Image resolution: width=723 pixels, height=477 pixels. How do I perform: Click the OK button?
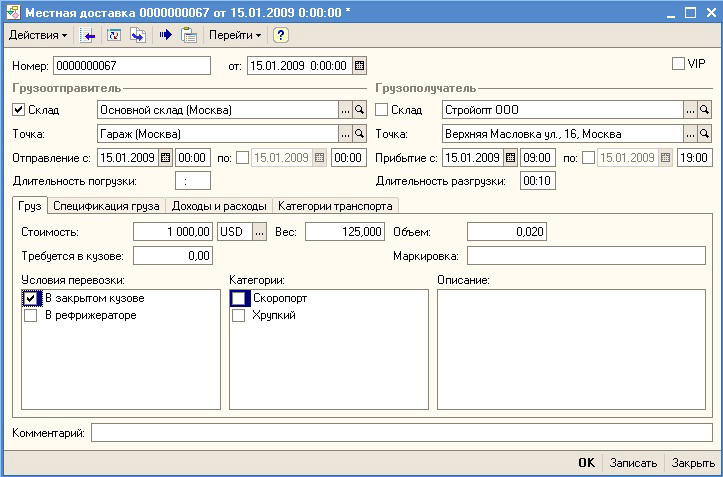tap(586, 463)
